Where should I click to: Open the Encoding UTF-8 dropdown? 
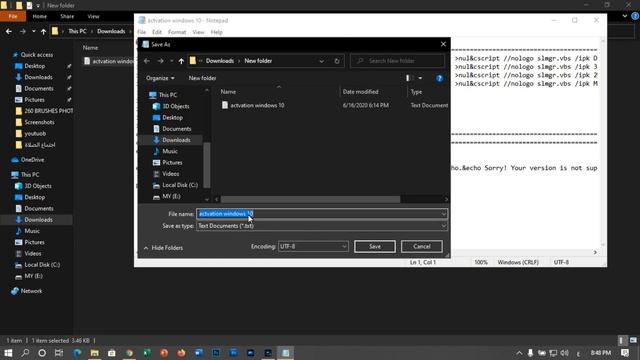click(x=313, y=247)
